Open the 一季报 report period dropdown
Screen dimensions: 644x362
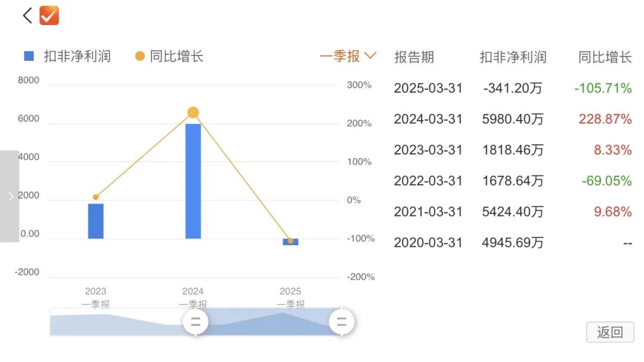pyautogui.click(x=348, y=56)
